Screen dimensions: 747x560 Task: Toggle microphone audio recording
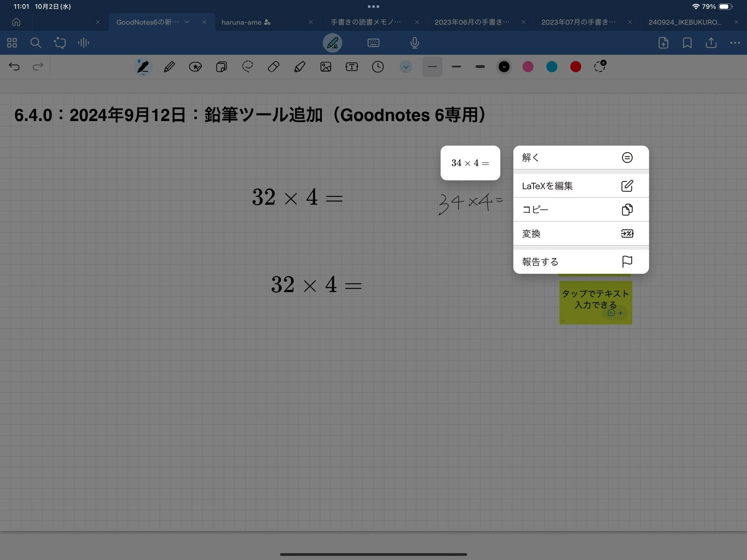(x=414, y=43)
